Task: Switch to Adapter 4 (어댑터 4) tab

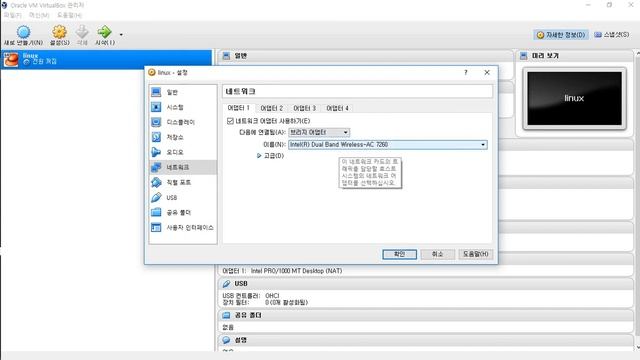Action: (x=338, y=108)
